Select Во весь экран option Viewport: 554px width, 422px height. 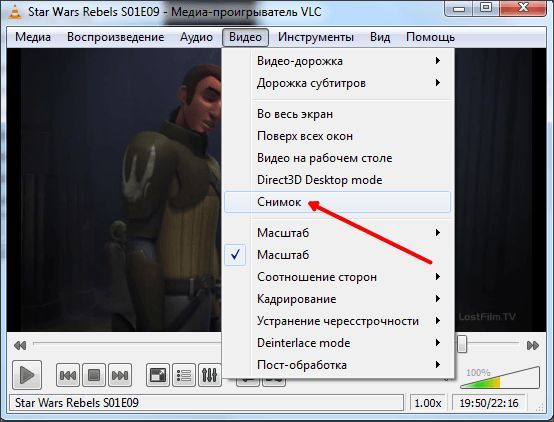click(x=337, y=114)
